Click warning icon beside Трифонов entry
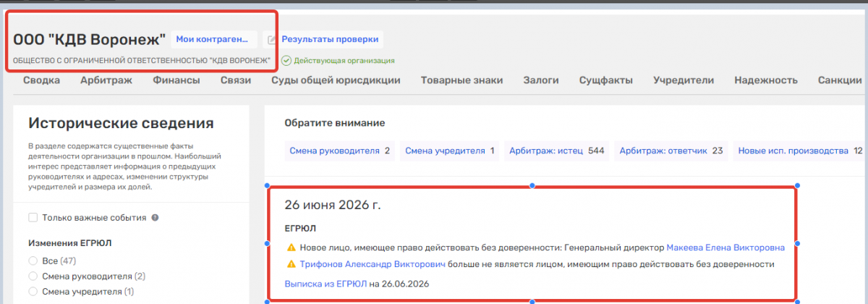The width and height of the screenshot is (868, 304). [292, 264]
